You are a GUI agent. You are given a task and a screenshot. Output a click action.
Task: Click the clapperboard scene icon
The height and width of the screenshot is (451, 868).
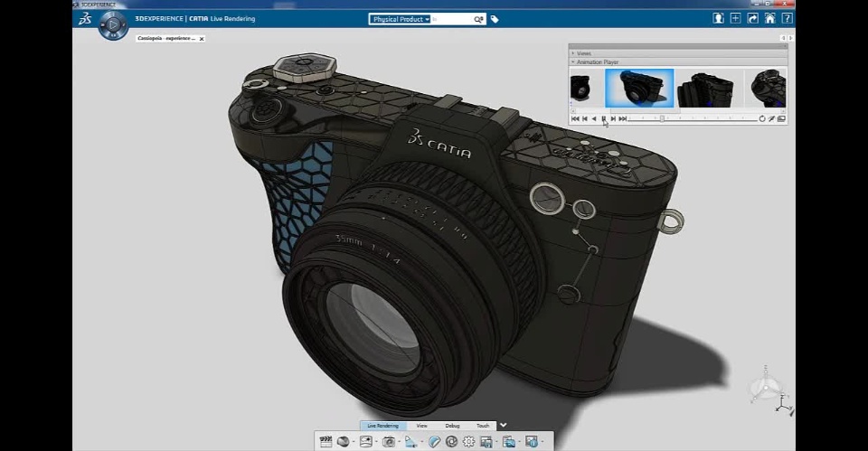325,441
